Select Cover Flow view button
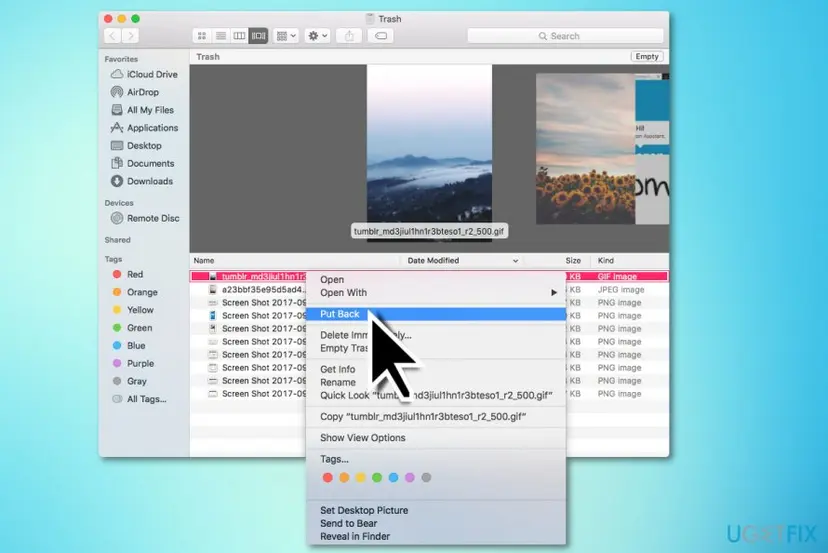Viewport: 828px width, 553px height. click(x=258, y=36)
